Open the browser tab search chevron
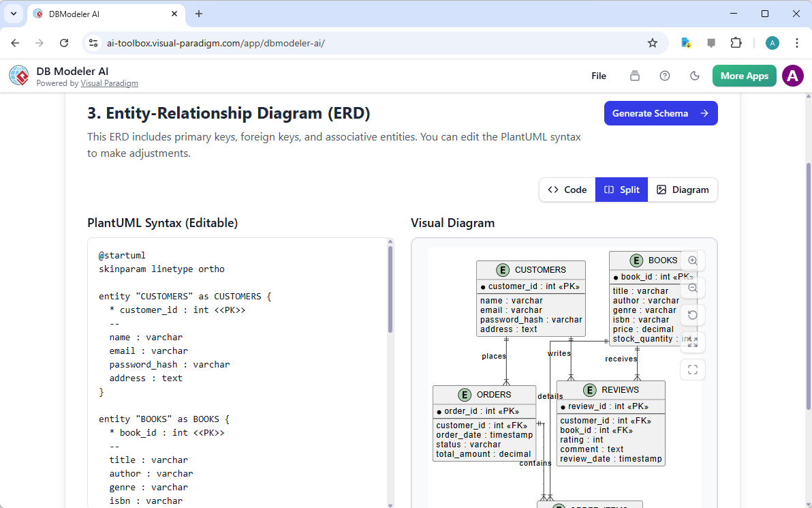 click(x=13, y=14)
